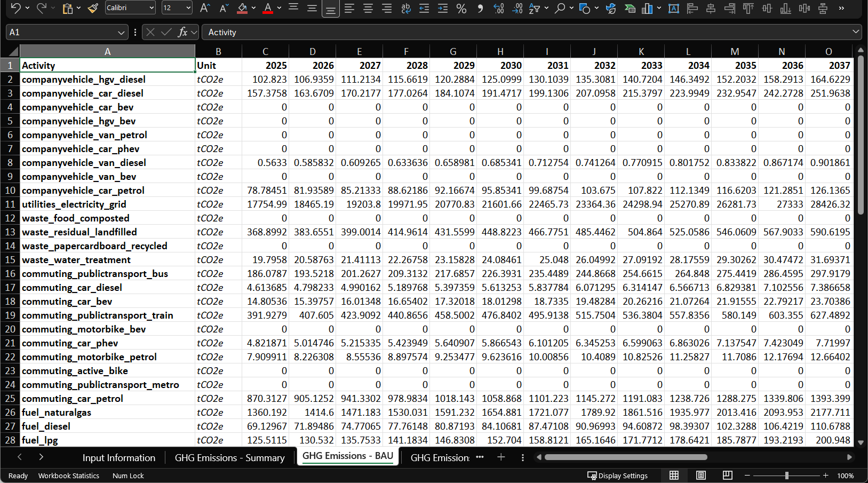The image size is (868, 483).
Task: Add a new sheet with plus icon
Action: click(501, 457)
